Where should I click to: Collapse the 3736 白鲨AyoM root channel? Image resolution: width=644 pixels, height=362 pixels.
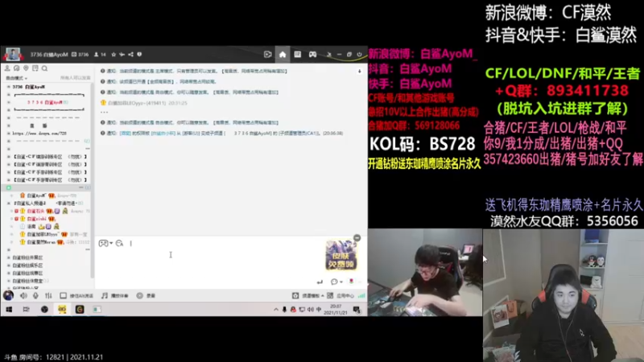click(8, 87)
